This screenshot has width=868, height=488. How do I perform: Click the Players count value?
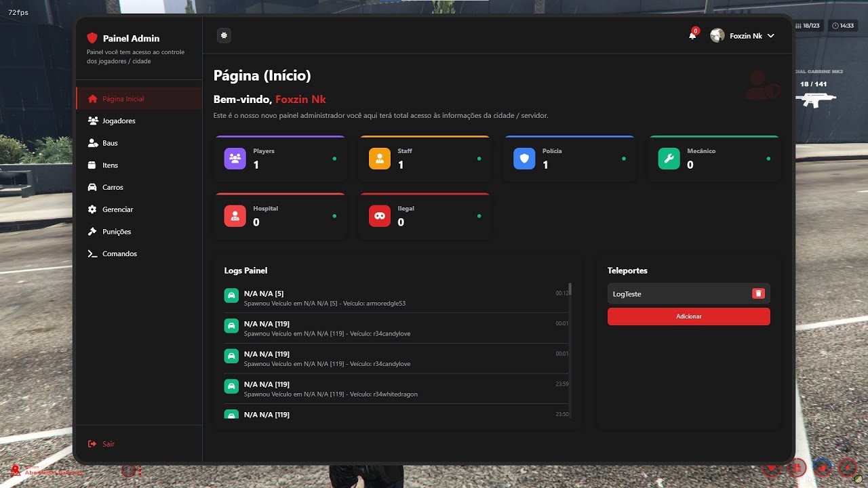tap(256, 165)
